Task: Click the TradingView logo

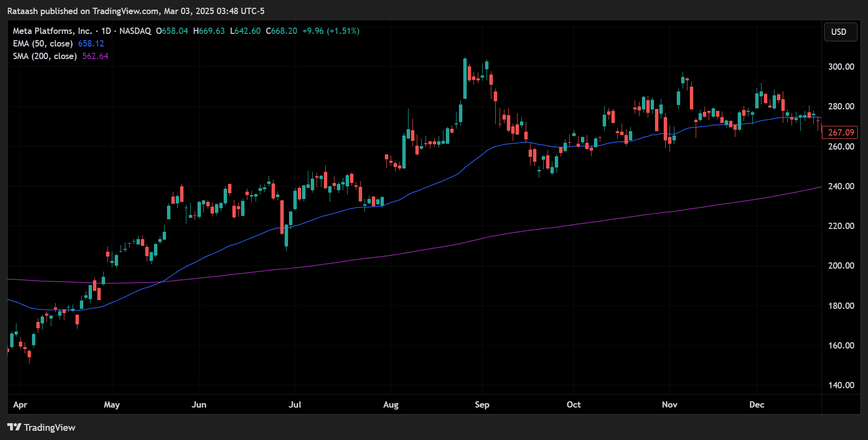Action: (42, 427)
